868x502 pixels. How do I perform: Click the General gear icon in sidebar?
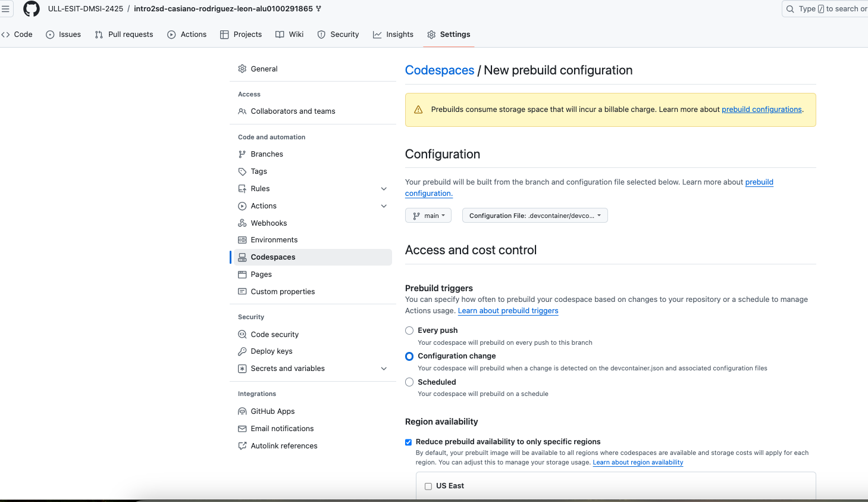click(242, 69)
